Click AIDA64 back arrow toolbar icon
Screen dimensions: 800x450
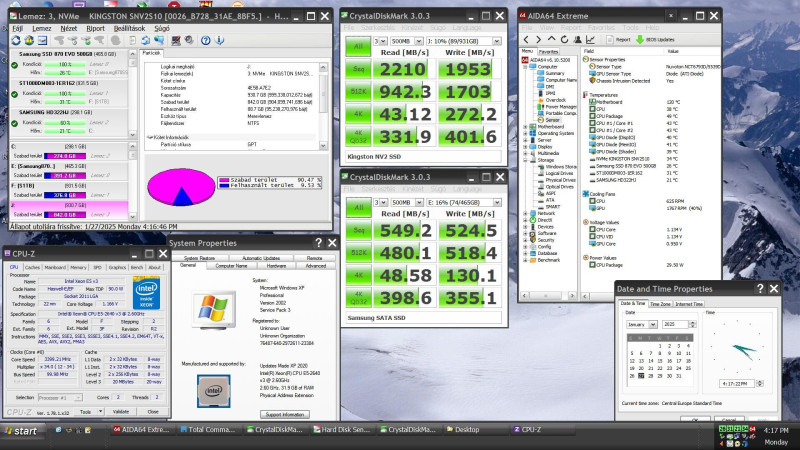coord(526,39)
